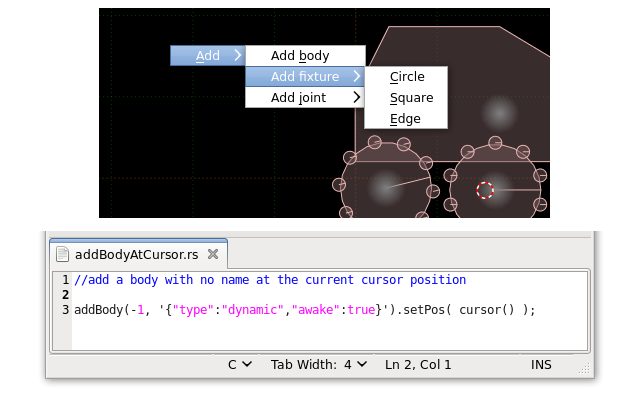Click the top circle fixture on right gear

point(495,143)
